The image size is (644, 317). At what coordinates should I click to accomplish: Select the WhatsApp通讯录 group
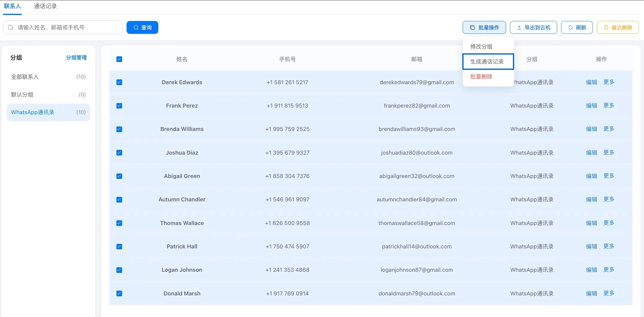pos(48,112)
